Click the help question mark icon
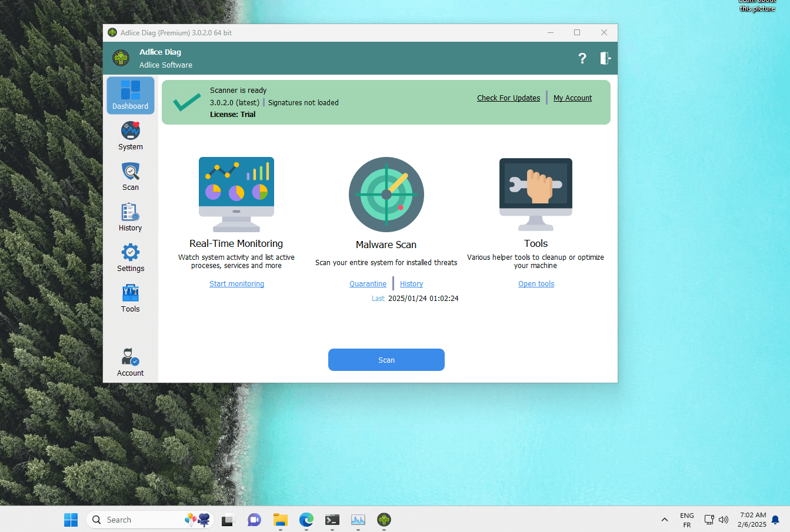The height and width of the screenshot is (532, 790). coord(582,58)
